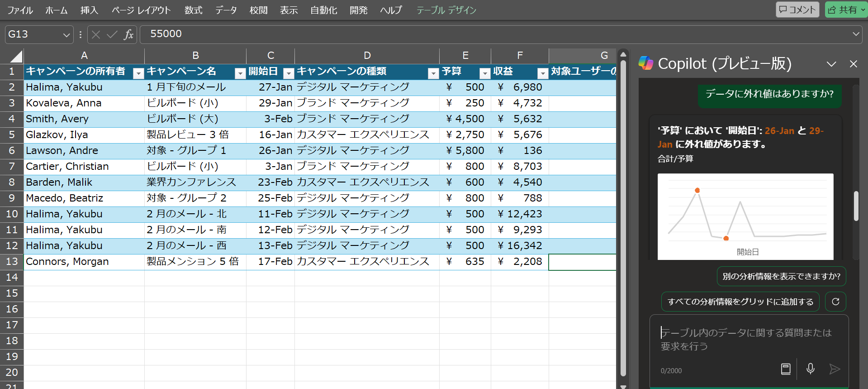868x389 pixels.
Task: Click すべての分析情報をグリッドに追加する button
Action: coord(740,302)
